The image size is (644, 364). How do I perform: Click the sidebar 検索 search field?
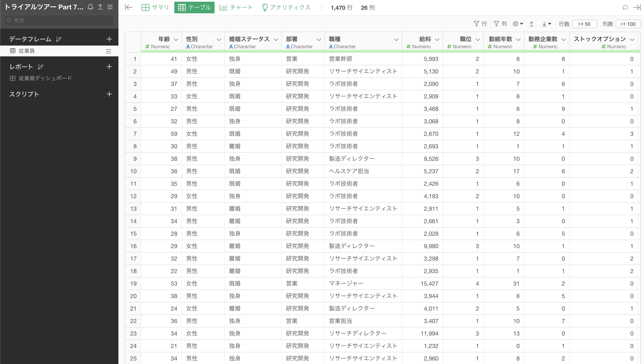[59, 20]
